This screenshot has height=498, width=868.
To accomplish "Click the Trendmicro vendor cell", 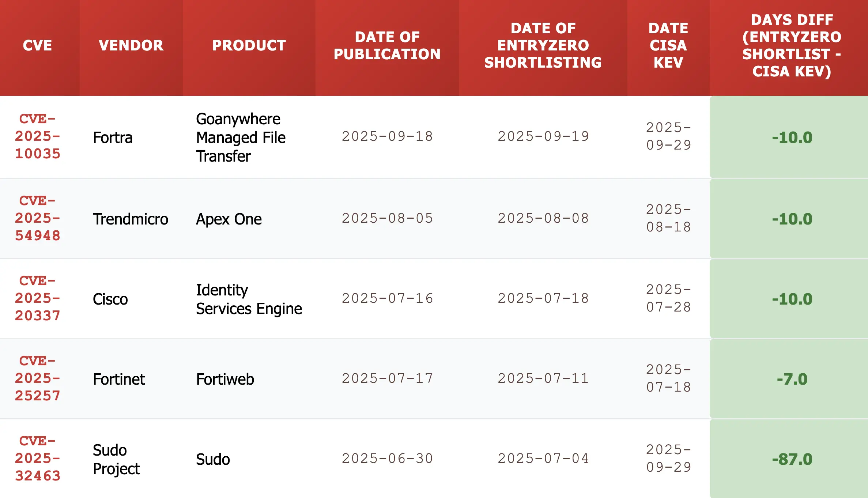I will [131, 219].
